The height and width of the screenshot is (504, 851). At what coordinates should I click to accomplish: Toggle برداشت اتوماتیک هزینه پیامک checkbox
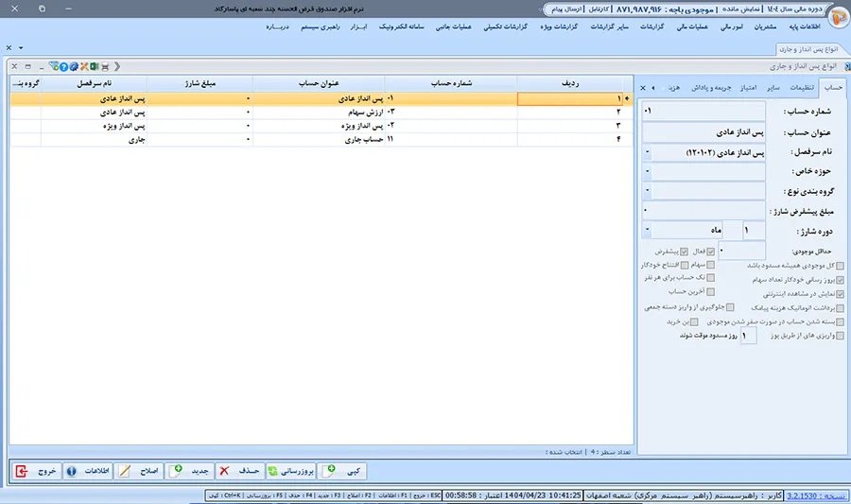pos(841,308)
